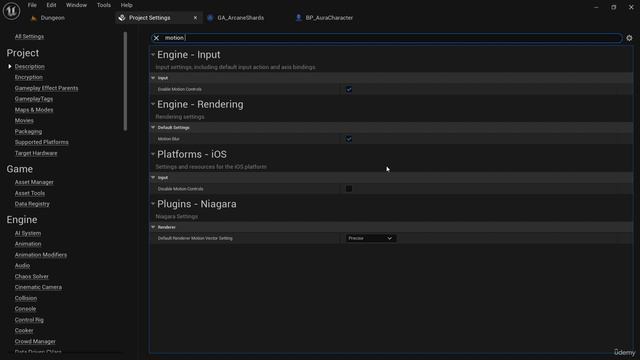Screen dimensions: 640x360
Task: Clear the search with the X icon
Action: click(x=156, y=38)
